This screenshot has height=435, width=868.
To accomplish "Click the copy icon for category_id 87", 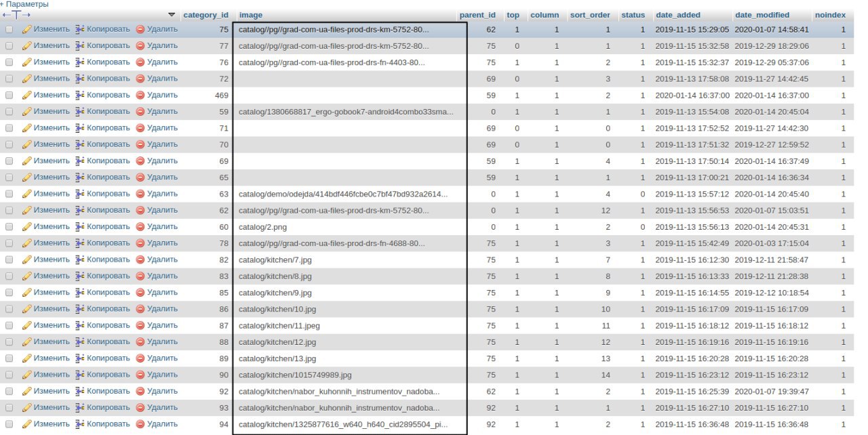I will tap(80, 325).
